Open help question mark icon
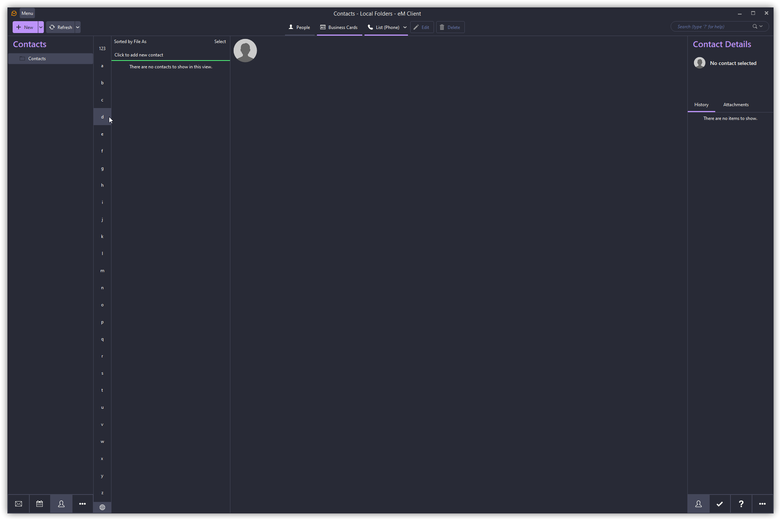The image size is (781, 532). pos(741,504)
